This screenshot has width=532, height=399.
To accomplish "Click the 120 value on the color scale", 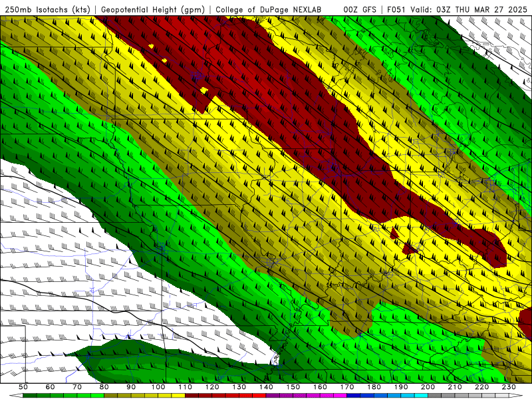I will pyautogui.click(x=212, y=387).
